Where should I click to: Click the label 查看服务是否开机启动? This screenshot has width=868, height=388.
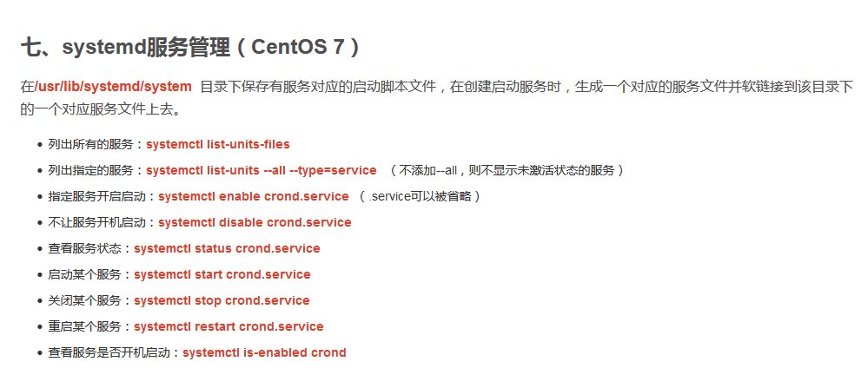tap(109, 352)
